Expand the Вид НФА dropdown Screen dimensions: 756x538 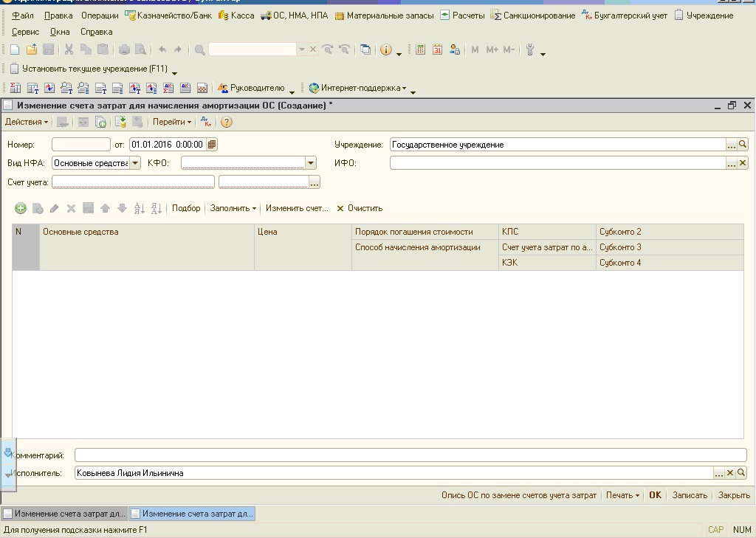coord(136,163)
